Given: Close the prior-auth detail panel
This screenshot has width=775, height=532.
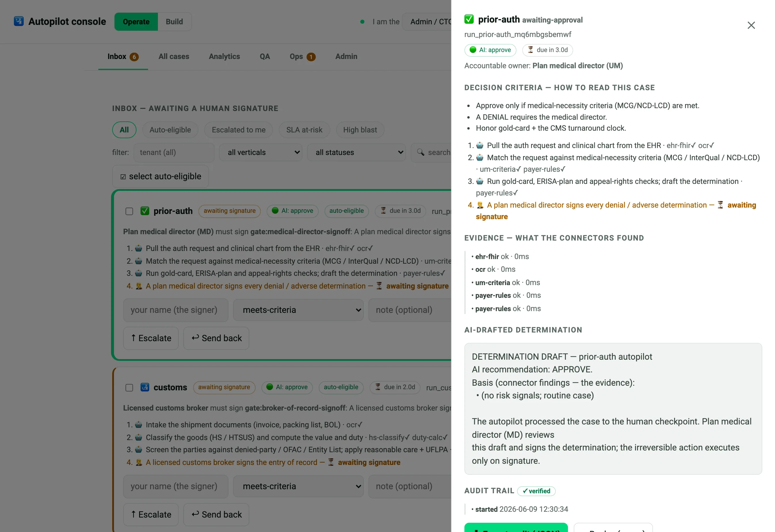Looking at the screenshot, I should click(x=751, y=25).
